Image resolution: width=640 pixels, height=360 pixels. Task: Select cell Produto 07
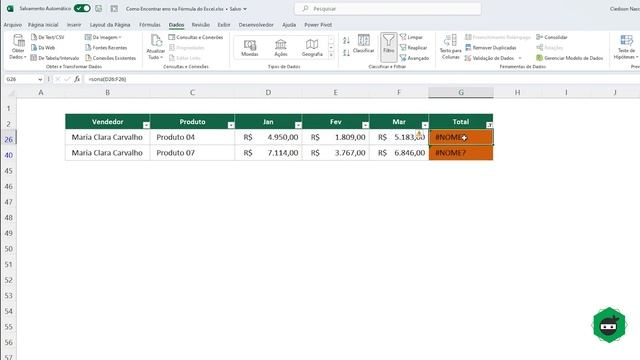192,153
